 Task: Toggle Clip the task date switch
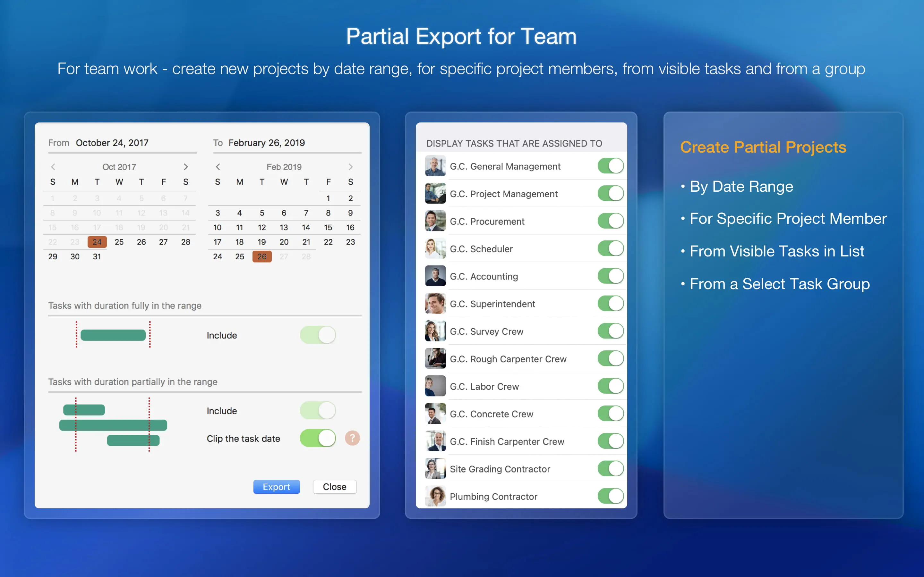tap(318, 438)
